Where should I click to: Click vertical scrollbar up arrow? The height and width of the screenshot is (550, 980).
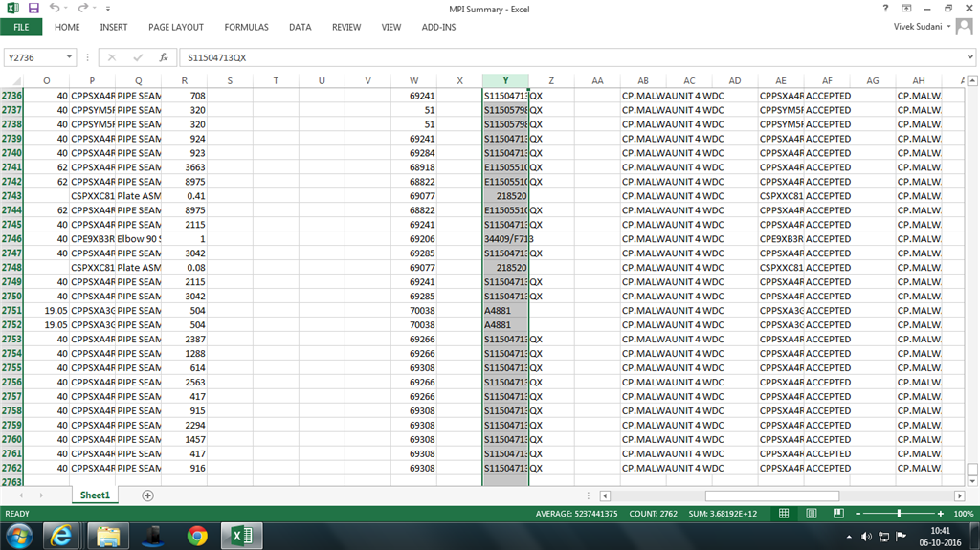(x=972, y=80)
